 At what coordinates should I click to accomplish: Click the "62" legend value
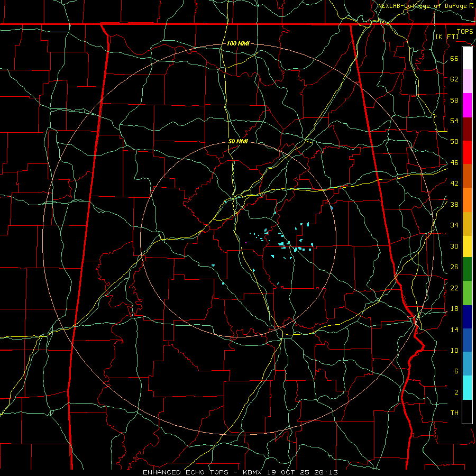(x=454, y=79)
